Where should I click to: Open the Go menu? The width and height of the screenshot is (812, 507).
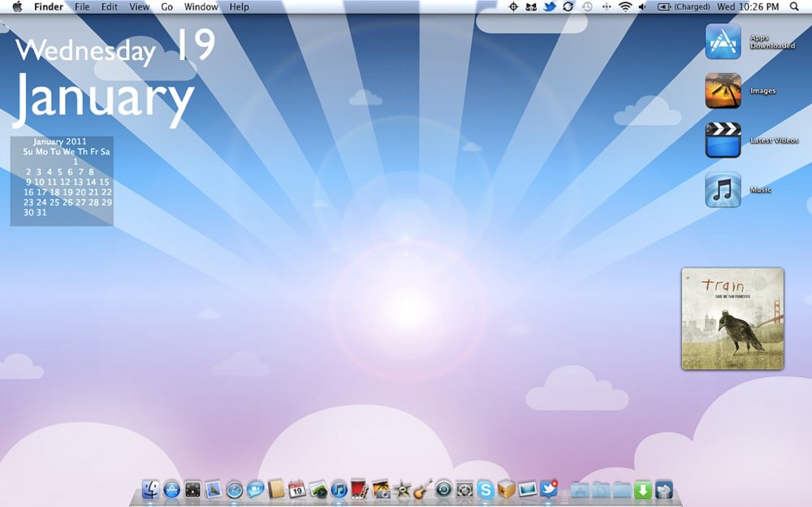[x=166, y=6]
